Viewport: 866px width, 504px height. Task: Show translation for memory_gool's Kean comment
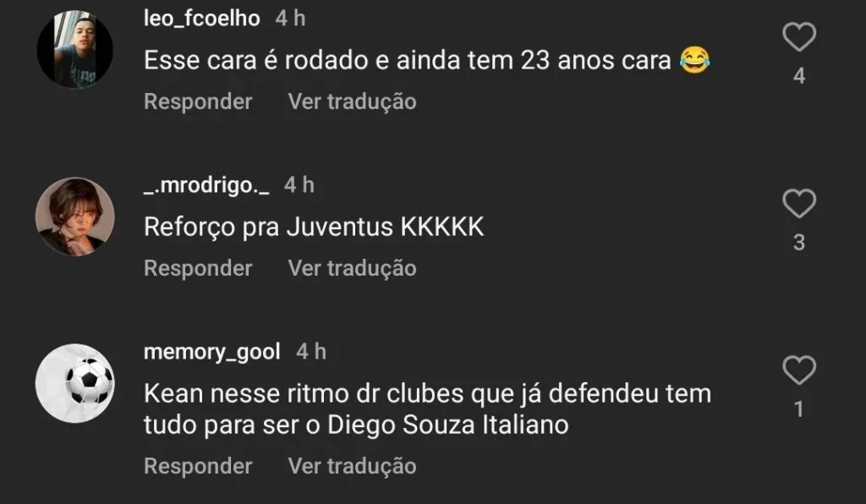353,466
